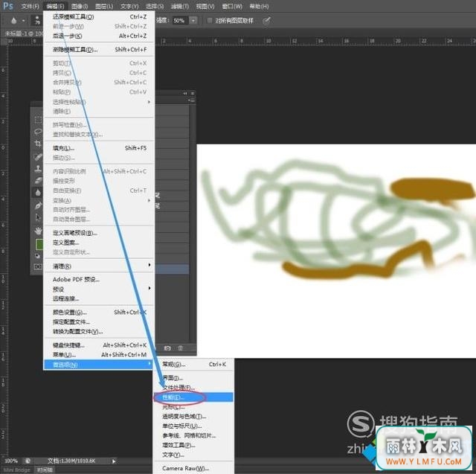Open 界面(I)... interface preferences
The image size is (476, 474).
[x=193, y=378]
